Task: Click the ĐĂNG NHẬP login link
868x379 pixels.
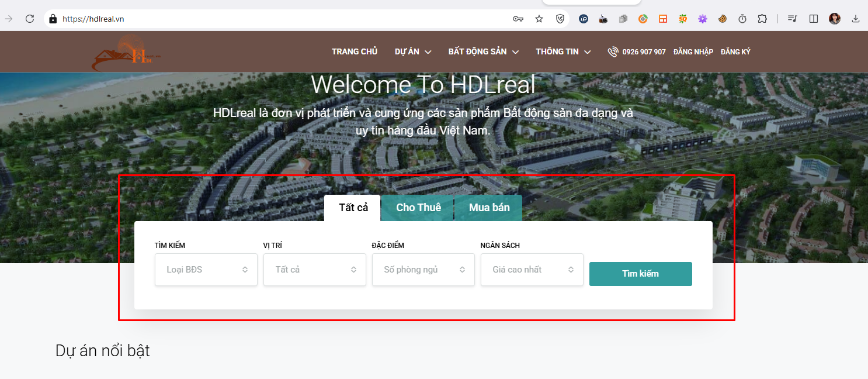Action: coord(693,51)
